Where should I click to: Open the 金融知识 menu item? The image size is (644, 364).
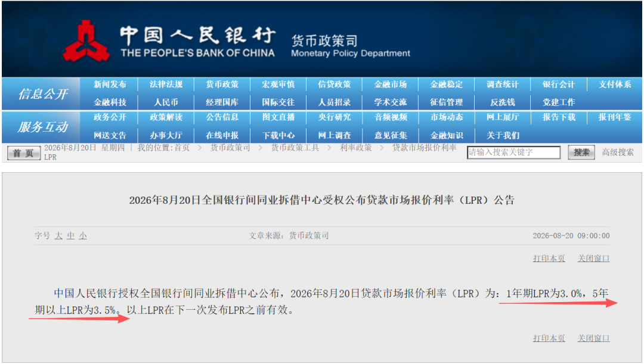point(447,135)
